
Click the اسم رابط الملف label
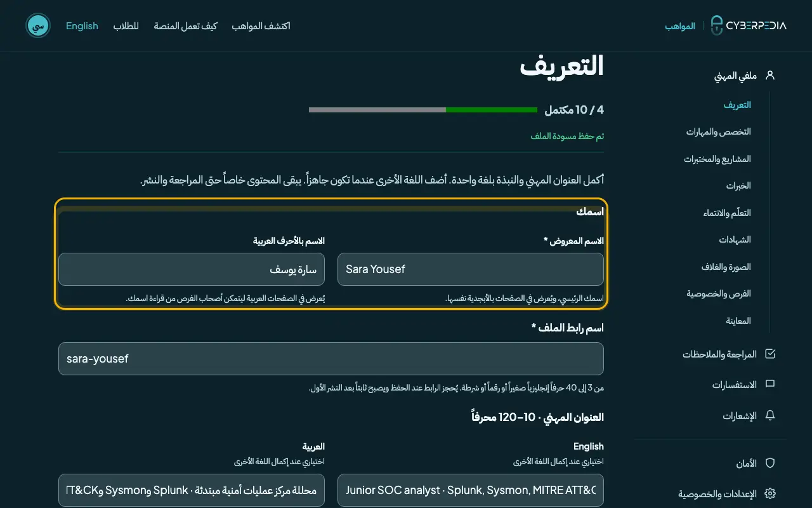click(x=567, y=328)
